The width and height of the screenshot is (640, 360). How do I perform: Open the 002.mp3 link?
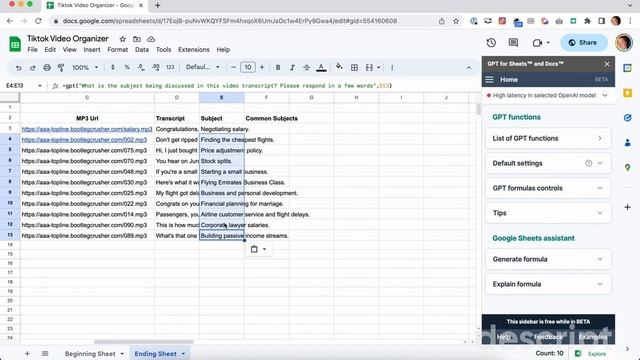84,140
